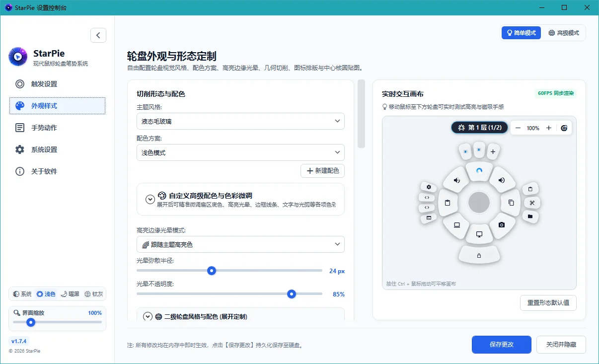Open the 高亮边缘光晕模式 dropdown
599x364 pixels.
pos(240,244)
